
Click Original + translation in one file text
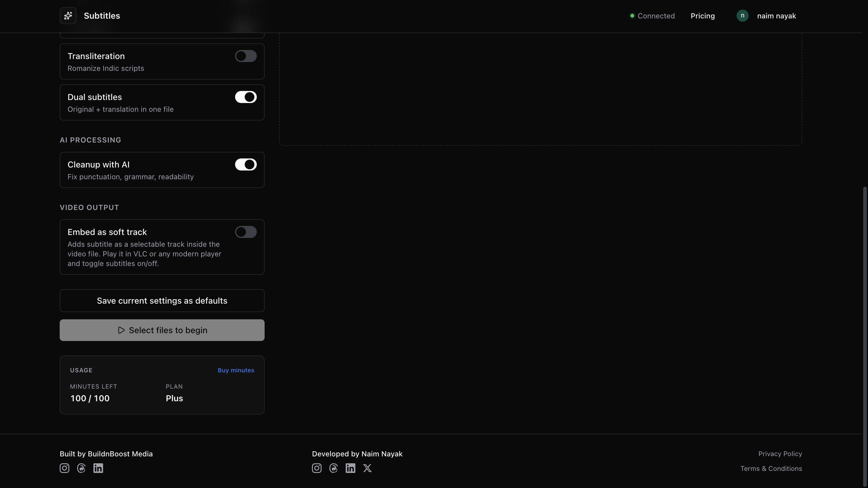point(121,109)
